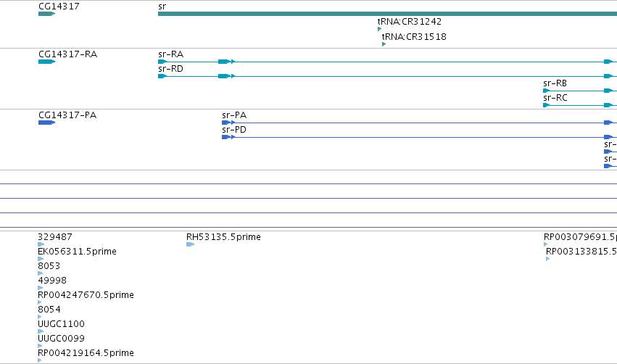The width and height of the screenshot is (617, 364).
Task: Click the sr-PD protein label
Action: [234, 130]
